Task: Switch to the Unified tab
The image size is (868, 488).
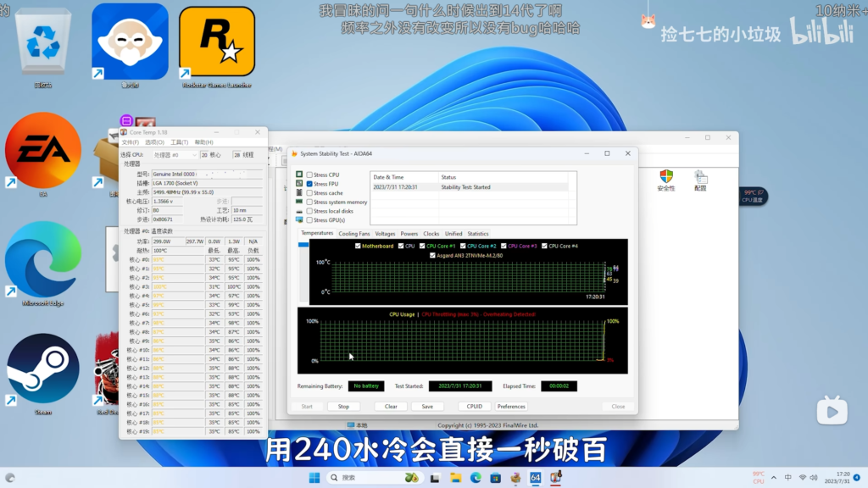Action: click(x=453, y=234)
